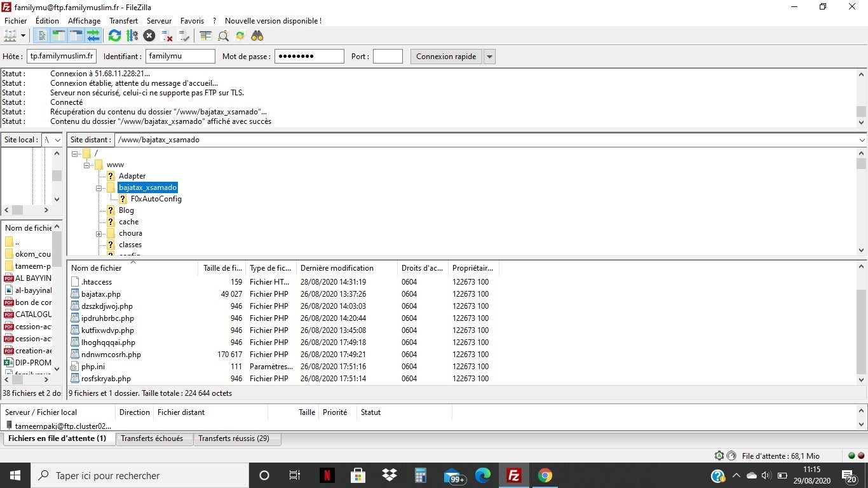Open the Calculator taskbar icon
The height and width of the screenshot is (488, 868).
click(x=420, y=475)
